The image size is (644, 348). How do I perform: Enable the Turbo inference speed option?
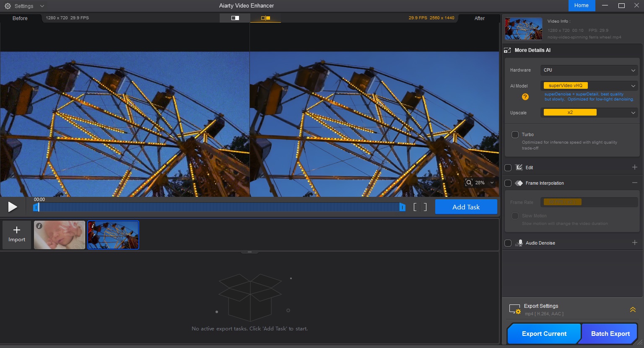[x=515, y=134]
